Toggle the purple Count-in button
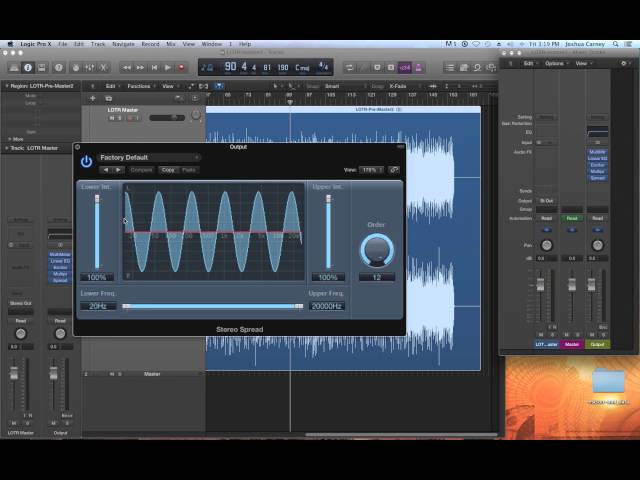The height and width of the screenshot is (480, 640). click(x=404, y=68)
